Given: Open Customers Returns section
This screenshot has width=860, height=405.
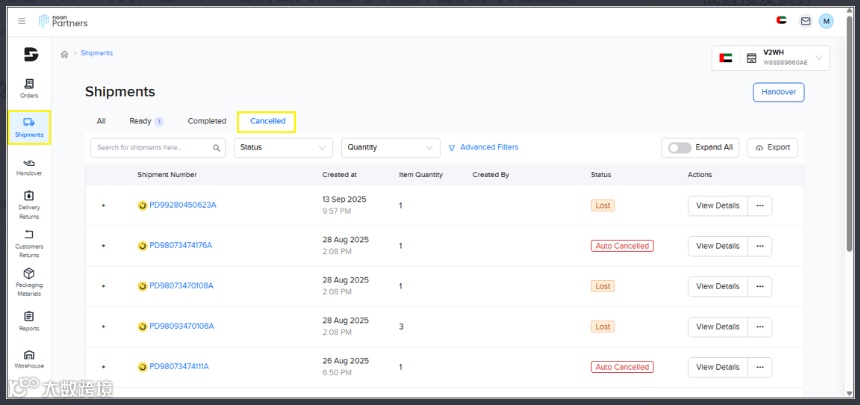Looking at the screenshot, I should 29,240.
